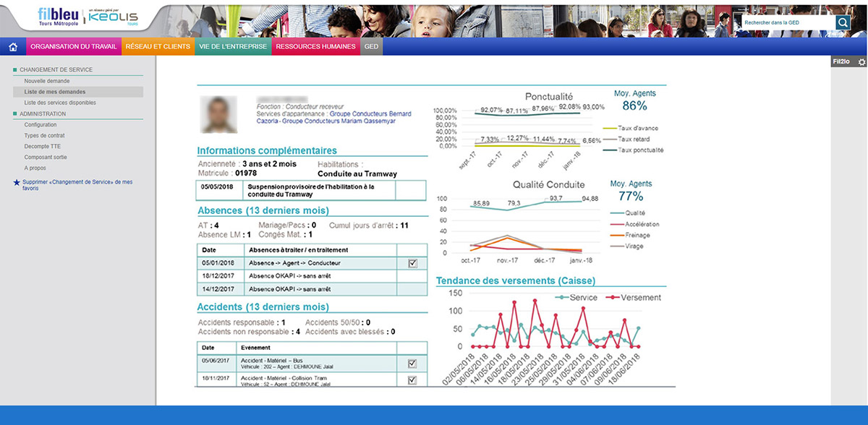The height and width of the screenshot is (425, 868).
Task: Click the Service legend entry in Caisse chart
Action: [576, 298]
